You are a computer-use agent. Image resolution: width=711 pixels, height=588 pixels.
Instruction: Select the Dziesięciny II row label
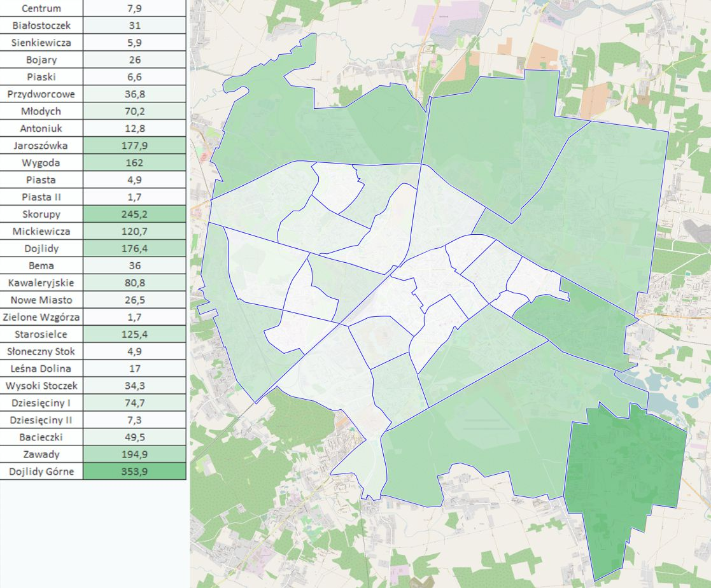41,420
